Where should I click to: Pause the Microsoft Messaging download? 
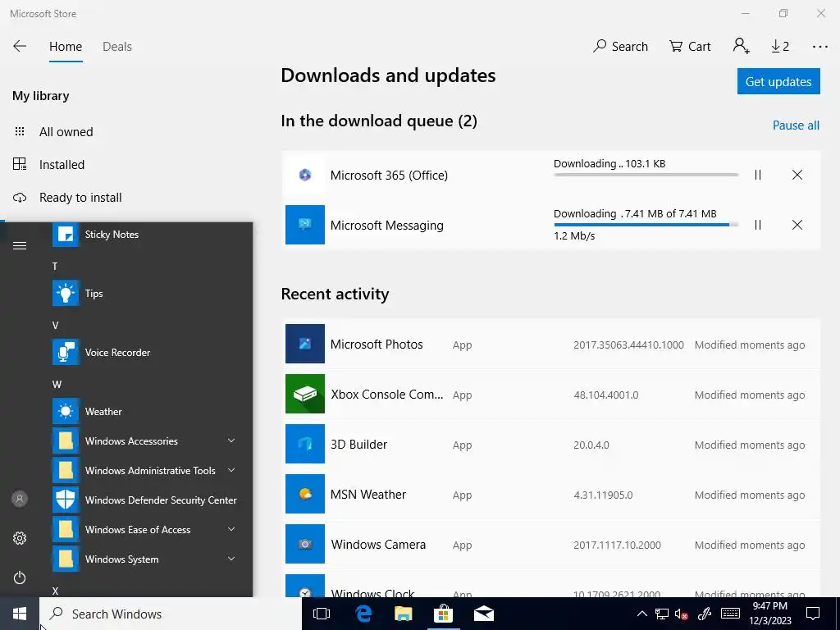click(757, 225)
